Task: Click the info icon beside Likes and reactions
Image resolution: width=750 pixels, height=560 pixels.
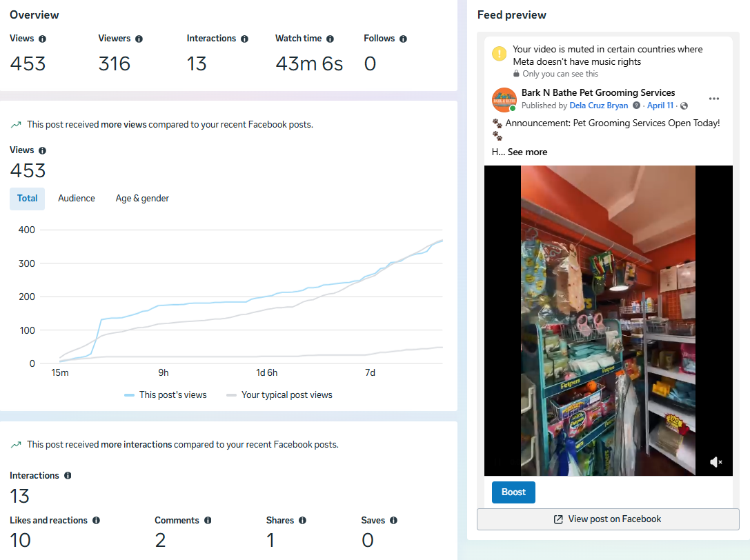Action: (x=96, y=520)
